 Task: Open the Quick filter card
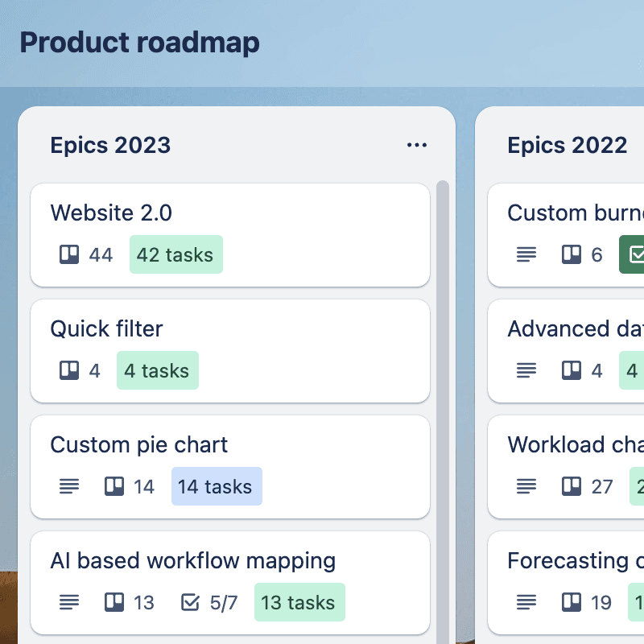pyautogui.click(x=230, y=351)
